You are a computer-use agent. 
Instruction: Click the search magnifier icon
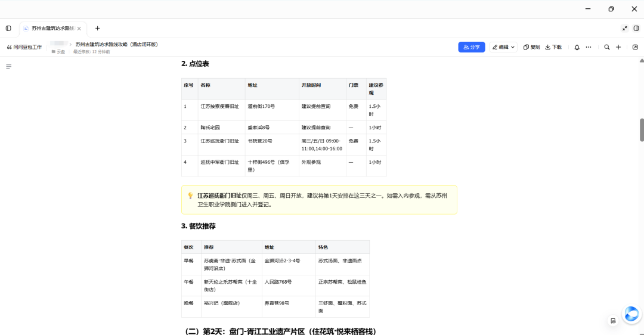pyautogui.click(x=606, y=47)
